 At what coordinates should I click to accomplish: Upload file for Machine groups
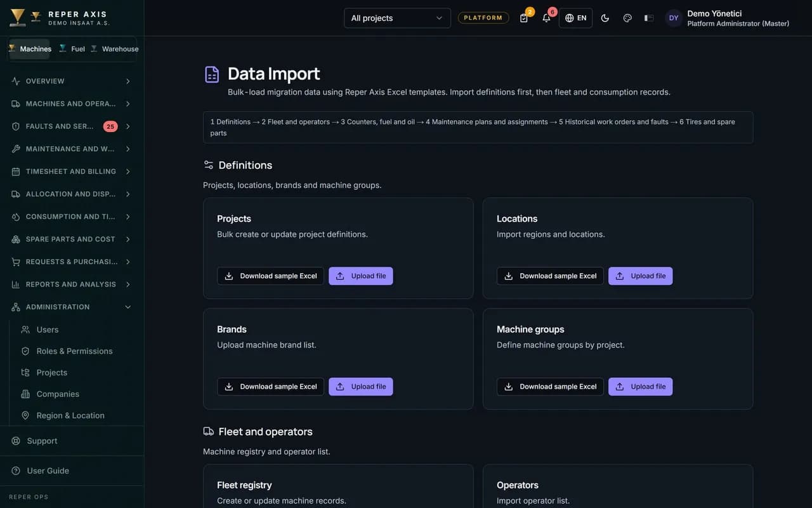(641, 387)
